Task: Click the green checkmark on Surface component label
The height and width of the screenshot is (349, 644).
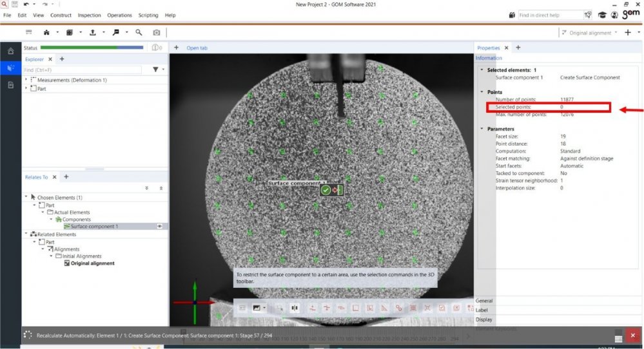Action: pos(326,190)
